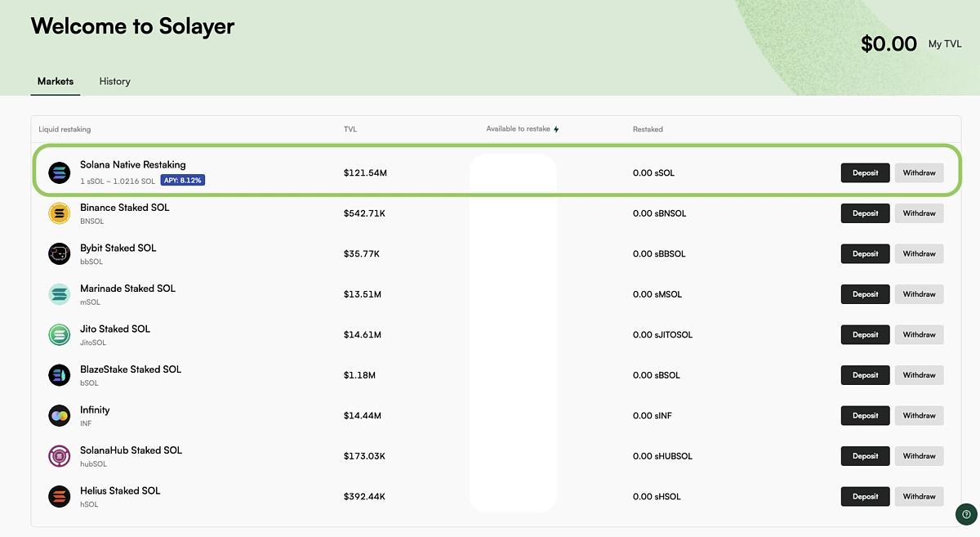Withdraw from Jito Staked SOL
The image size is (980, 537).
coord(919,334)
